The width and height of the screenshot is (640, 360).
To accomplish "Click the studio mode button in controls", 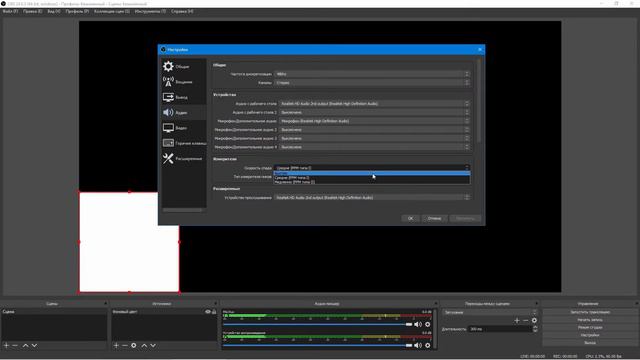I will [590, 327].
